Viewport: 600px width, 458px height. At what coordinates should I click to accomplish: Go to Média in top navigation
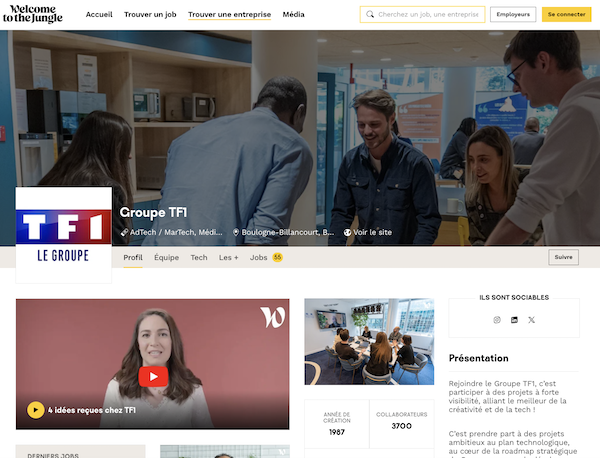tap(293, 15)
